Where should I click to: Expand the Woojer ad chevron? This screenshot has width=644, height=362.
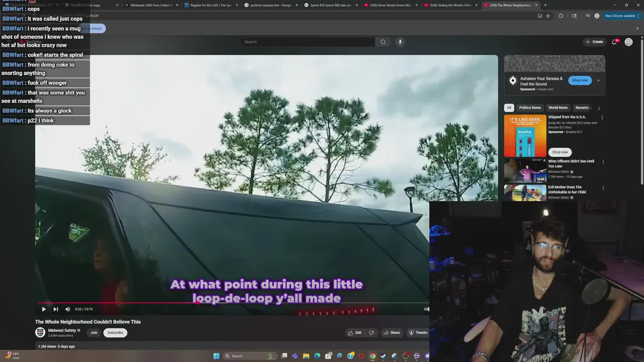tap(598, 80)
